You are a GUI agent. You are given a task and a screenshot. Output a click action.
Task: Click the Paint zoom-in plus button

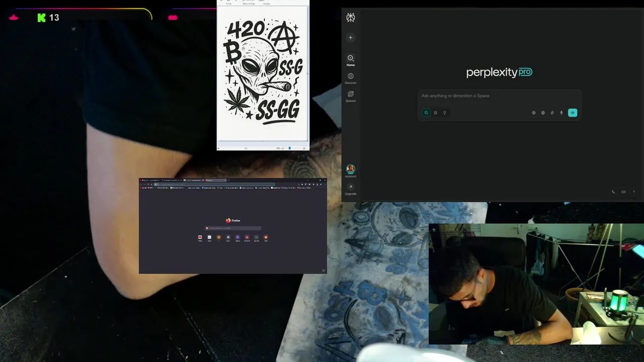point(304,148)
